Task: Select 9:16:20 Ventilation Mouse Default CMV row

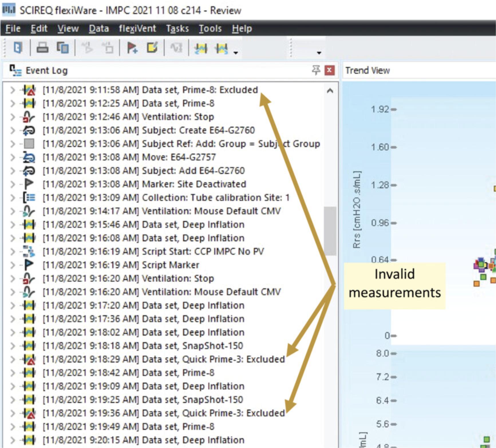Action: pyautogui.click(x=162, y=292)
